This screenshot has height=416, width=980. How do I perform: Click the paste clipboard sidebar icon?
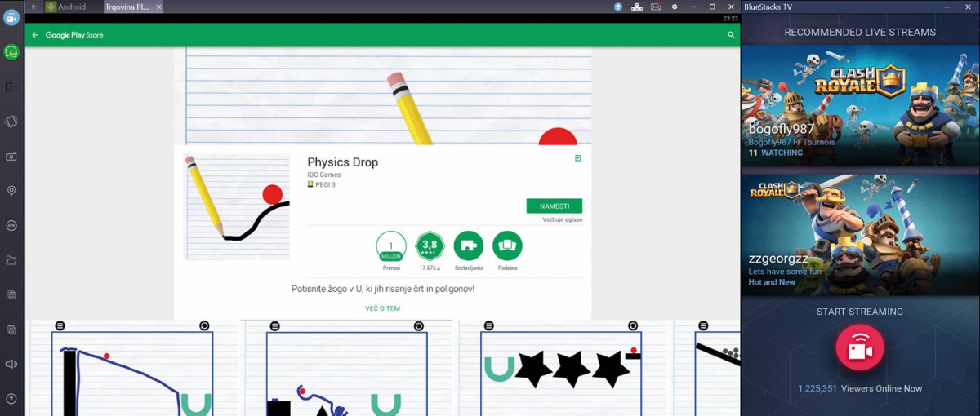(11, 330)
